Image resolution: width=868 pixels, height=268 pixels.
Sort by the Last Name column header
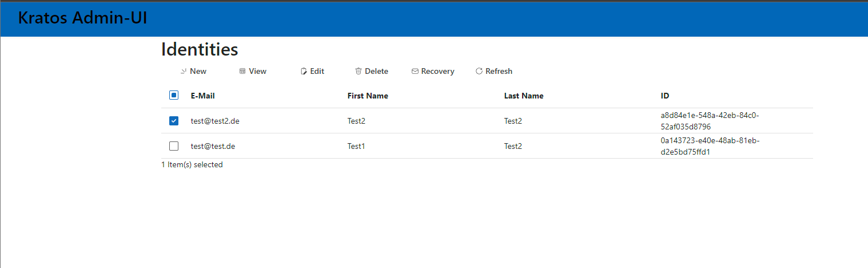pyautogui.click(x=524, y=96)
